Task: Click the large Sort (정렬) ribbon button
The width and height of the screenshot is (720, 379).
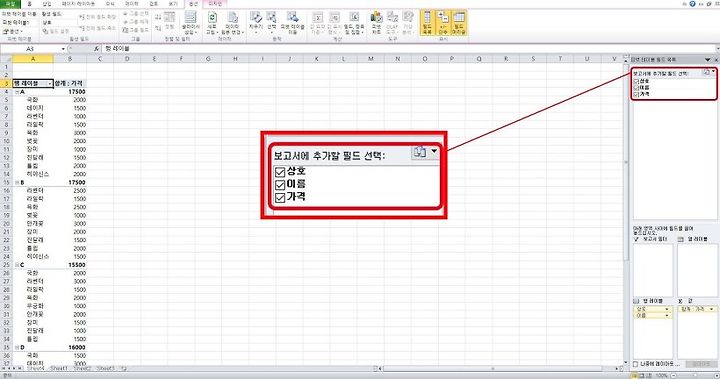Action: [169, 21]
